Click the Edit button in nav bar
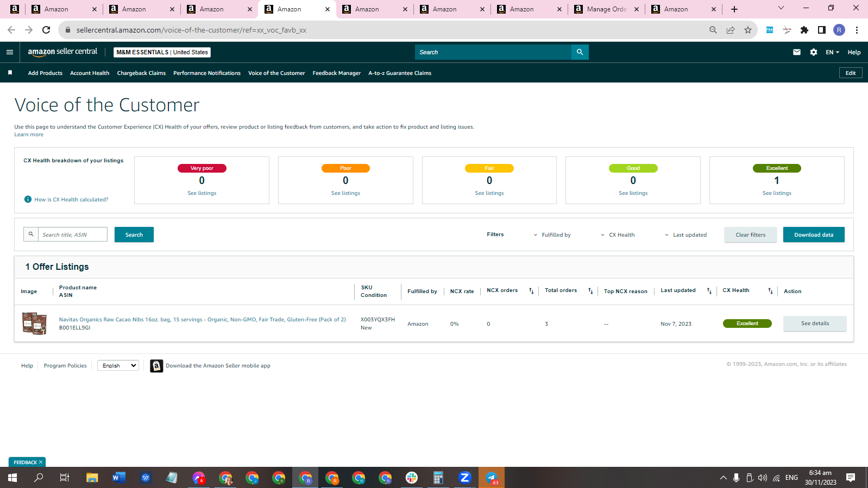The image size is (868, 488). coord(851,73)
